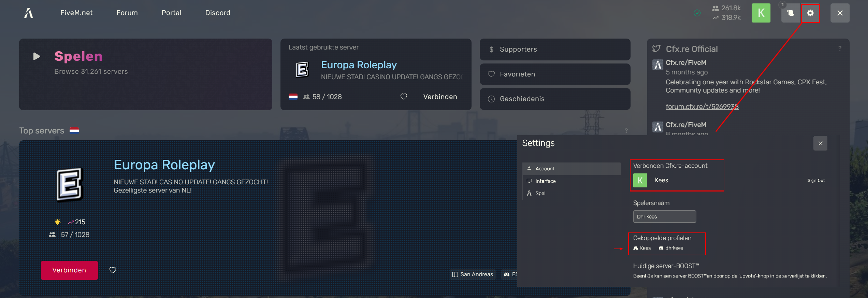Click Sign Out in account settings
This screenshot has width=868, height=298.
pos(816,181)
